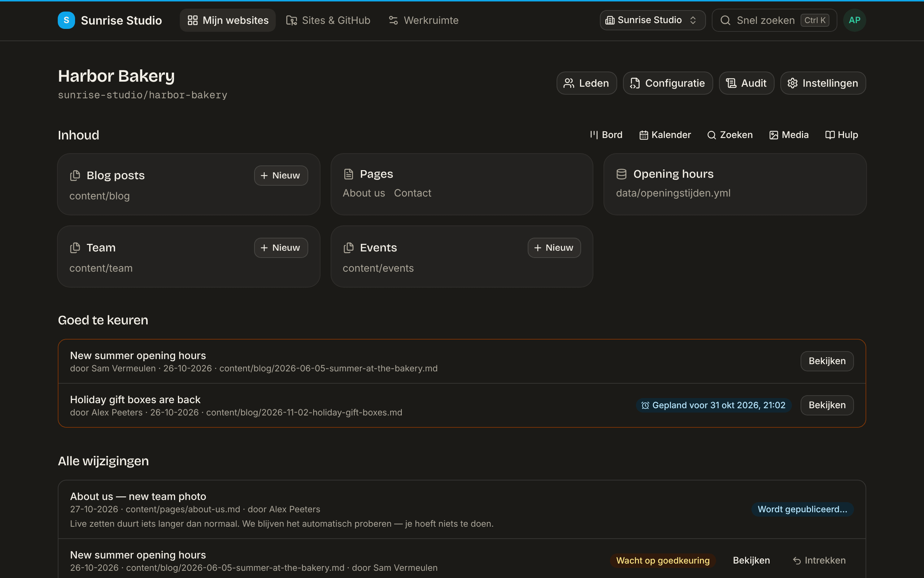Open the About us page
The width and height of the screenshot is (924, 578).
[363, 193]
